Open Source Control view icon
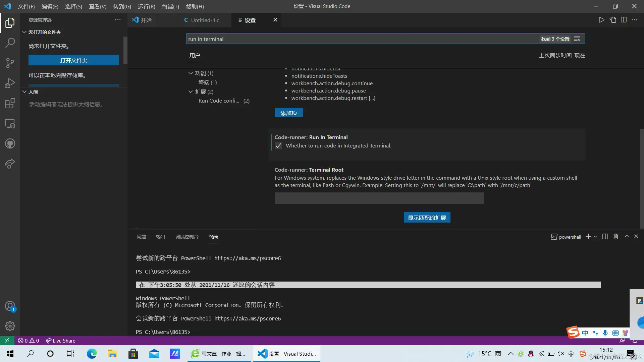This screenshot has height=362, width=644. point(10,63)
